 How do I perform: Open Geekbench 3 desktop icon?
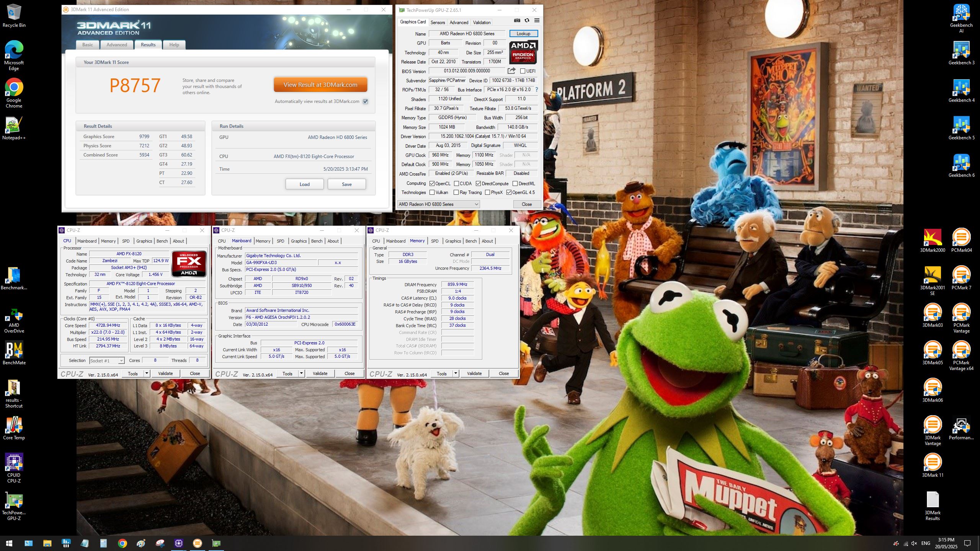click(x=961, y=53)
